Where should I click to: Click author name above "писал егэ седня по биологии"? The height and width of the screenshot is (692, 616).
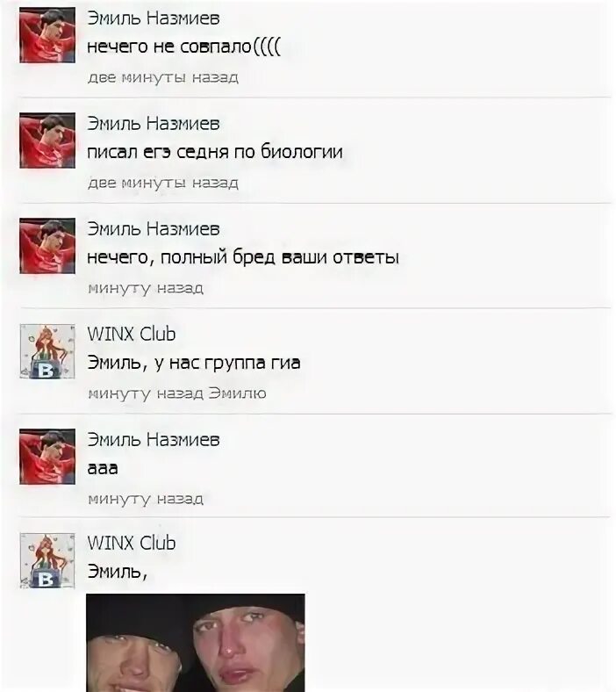click(153, 124)
